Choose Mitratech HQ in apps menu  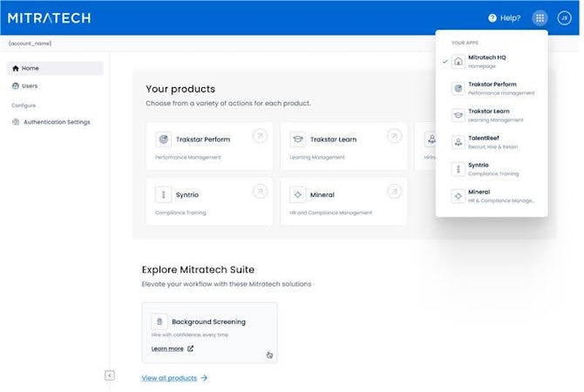pyautogui.click(x=492, y=62)
